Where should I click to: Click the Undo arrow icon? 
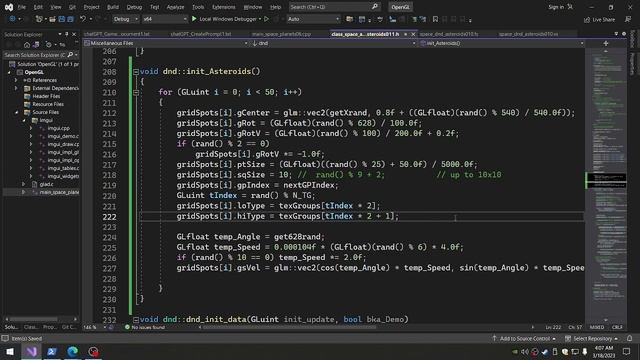(83, 19)
